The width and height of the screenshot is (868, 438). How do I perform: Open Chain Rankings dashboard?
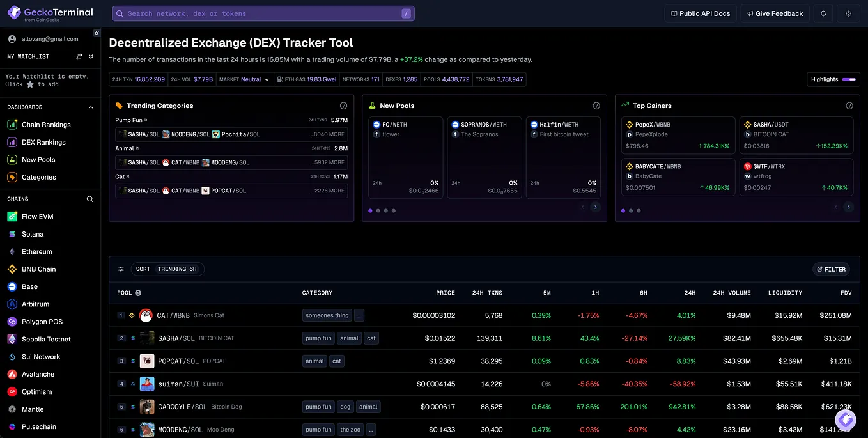pyautogui.click(x=46, y=125)
